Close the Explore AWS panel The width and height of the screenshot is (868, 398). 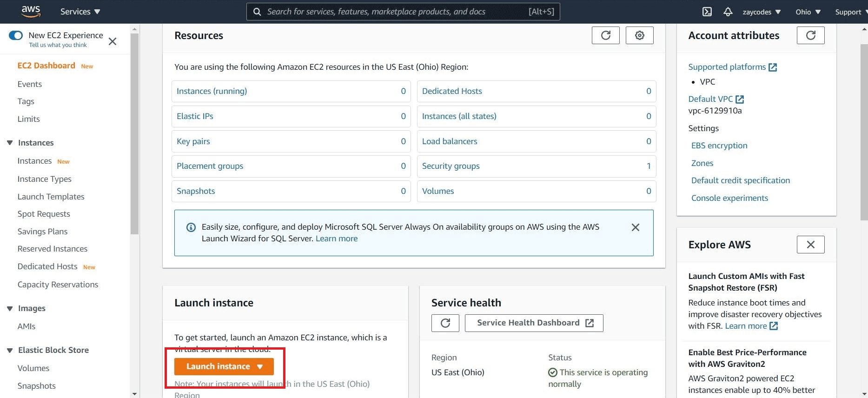[810, 245]
